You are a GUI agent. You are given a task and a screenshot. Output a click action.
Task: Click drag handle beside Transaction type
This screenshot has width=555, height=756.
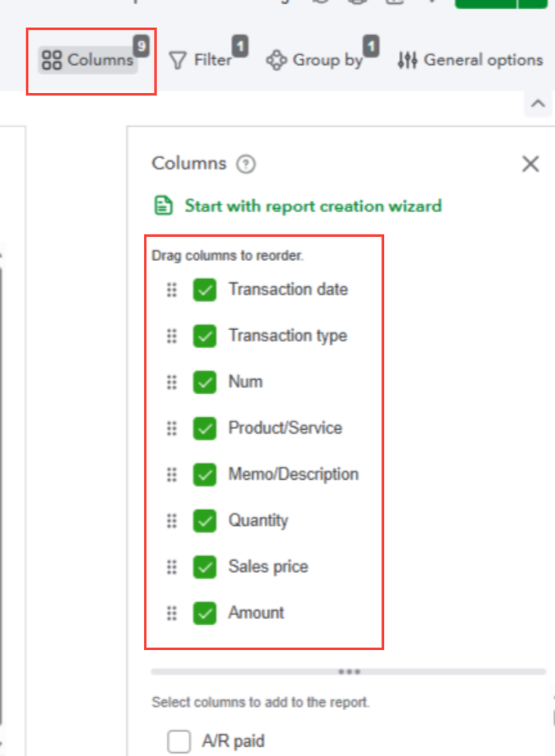pos(172,336)
